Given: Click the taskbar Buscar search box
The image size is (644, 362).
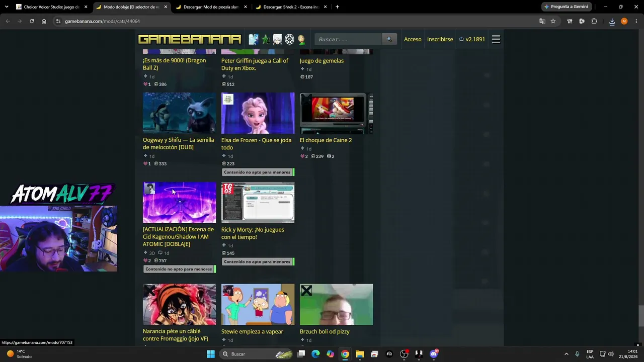Looking at the screenshot, I should [x=257, y=354].
